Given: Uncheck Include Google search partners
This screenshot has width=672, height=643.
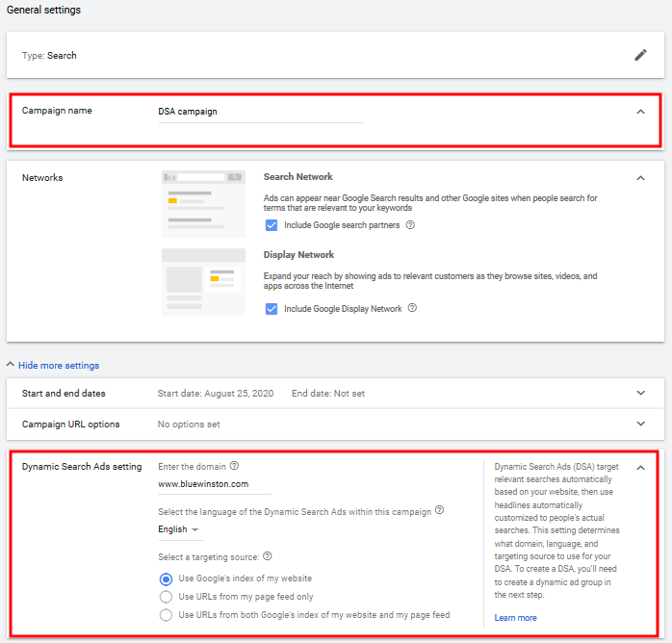Looking at the screenshot, I should point(271,225).
